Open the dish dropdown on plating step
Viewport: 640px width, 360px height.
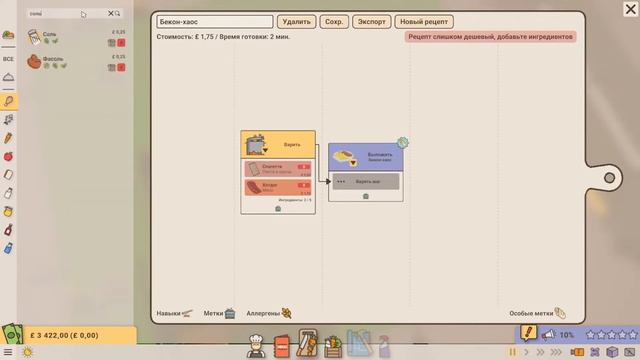(353, 163)
